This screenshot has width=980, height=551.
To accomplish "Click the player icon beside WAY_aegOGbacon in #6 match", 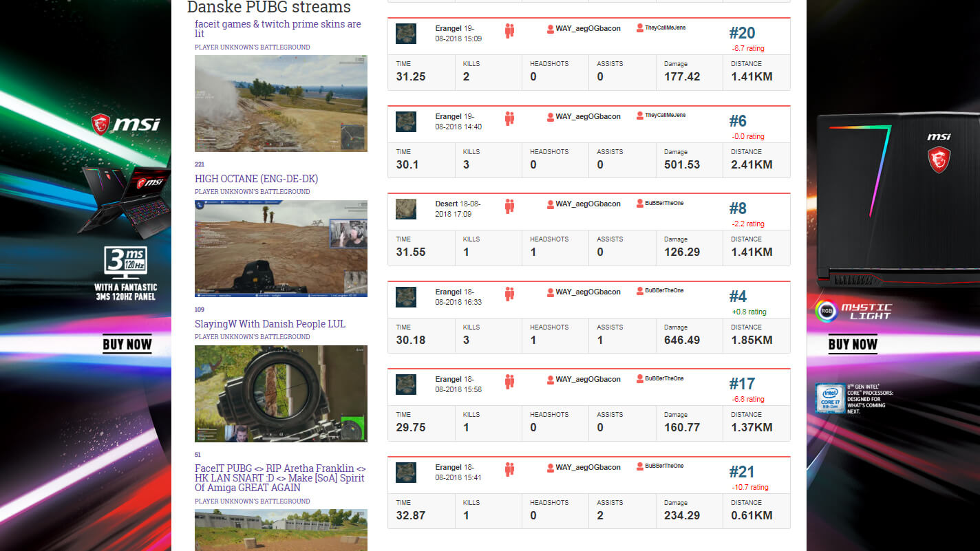I will [x=550, y=117].
